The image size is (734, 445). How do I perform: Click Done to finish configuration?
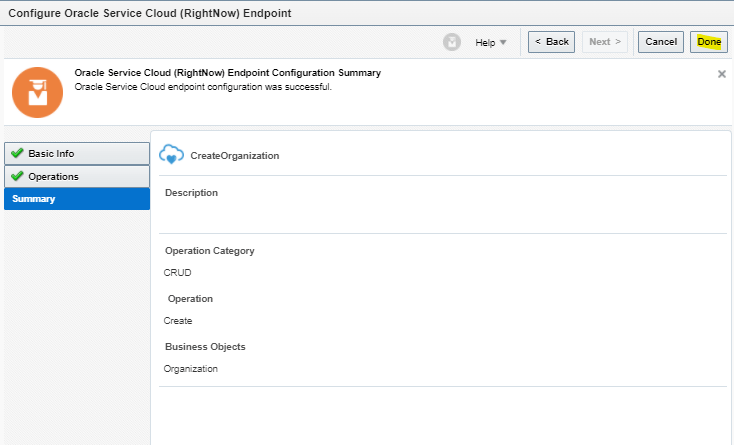pyautogui.click(x=709, y=42)
